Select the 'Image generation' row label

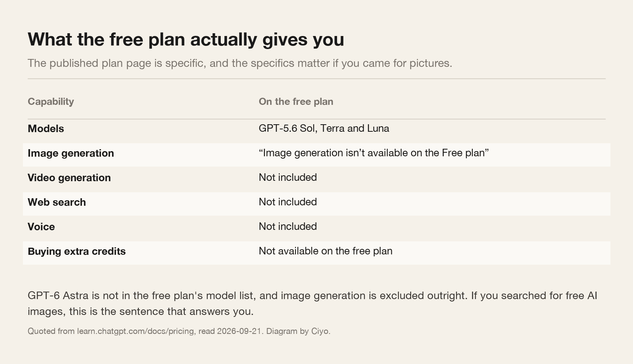tap(71, 153)
